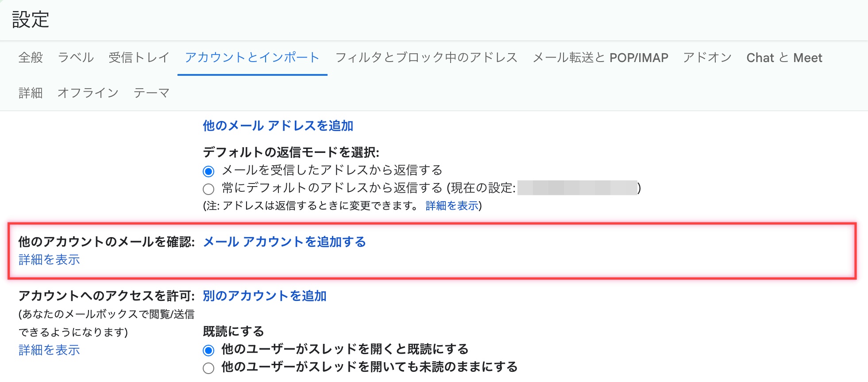Select メールを受信したアドレスから返信する radio option
This screenshot has height=382, width=868.
pos(208,171)
